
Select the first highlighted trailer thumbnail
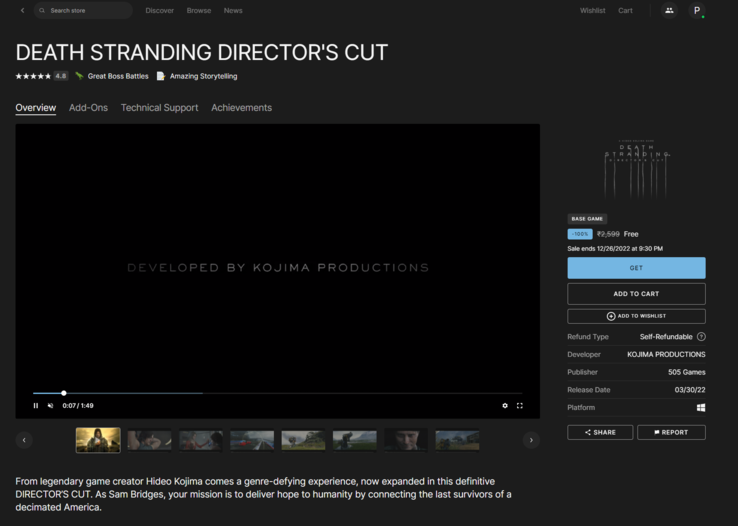click(98, 440)
